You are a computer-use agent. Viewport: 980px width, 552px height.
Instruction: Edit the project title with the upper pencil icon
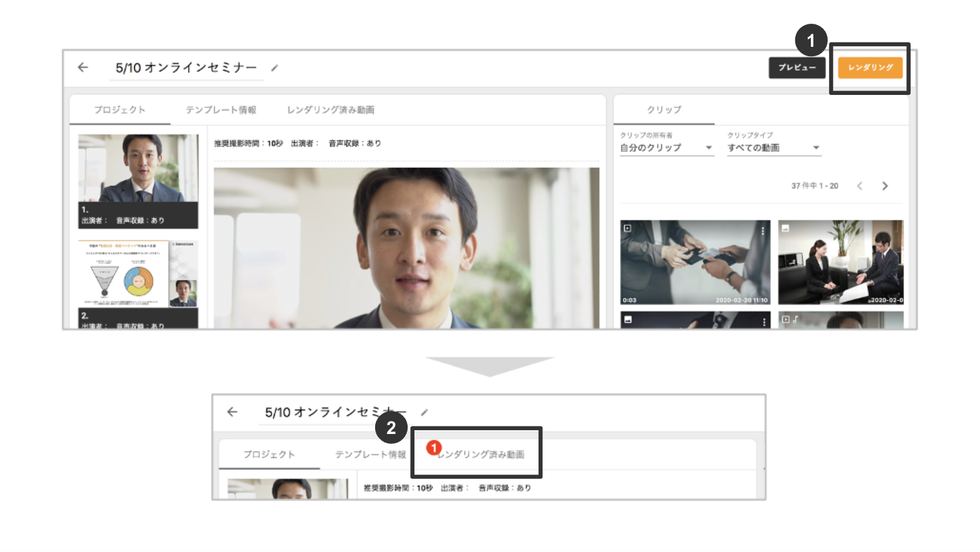coord(275,67)
